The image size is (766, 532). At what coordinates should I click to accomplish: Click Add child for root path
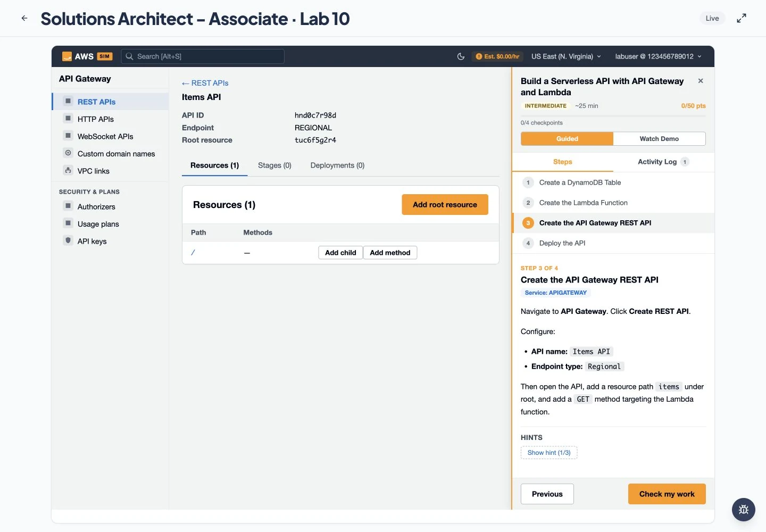pos(340,253)
